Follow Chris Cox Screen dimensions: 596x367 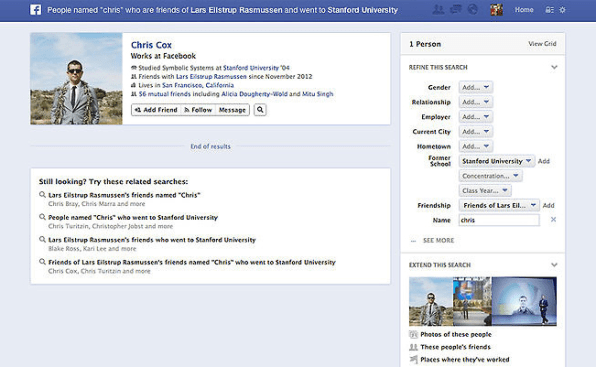(x=198, y=110)
